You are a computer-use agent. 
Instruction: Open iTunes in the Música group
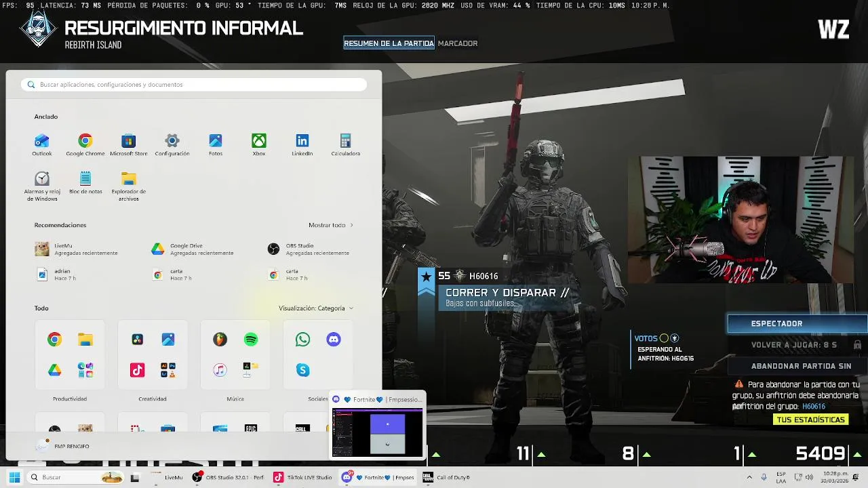click(x=220, y=370)
